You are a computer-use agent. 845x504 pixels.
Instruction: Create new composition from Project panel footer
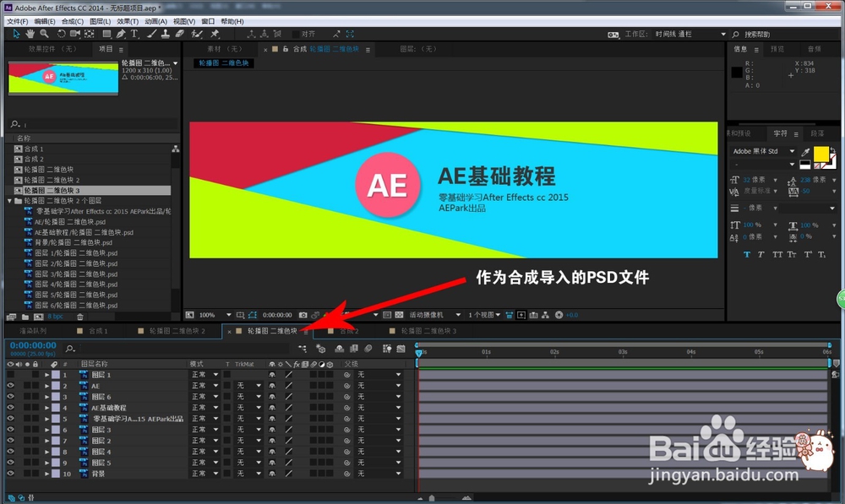38,317
